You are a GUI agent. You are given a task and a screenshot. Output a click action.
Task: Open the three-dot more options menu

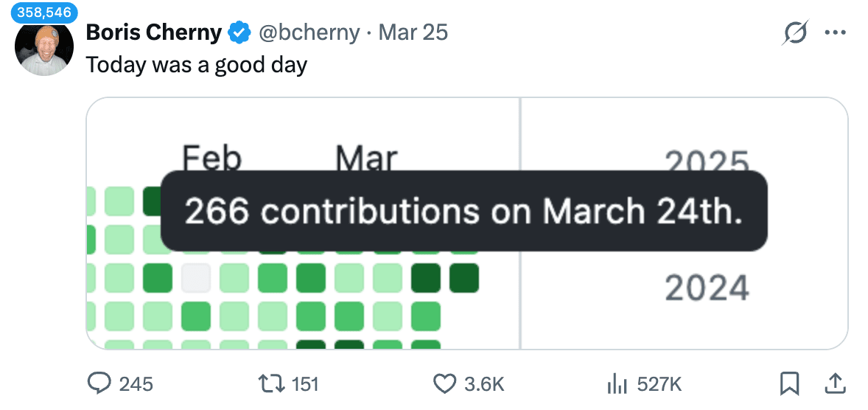point(835,33)
